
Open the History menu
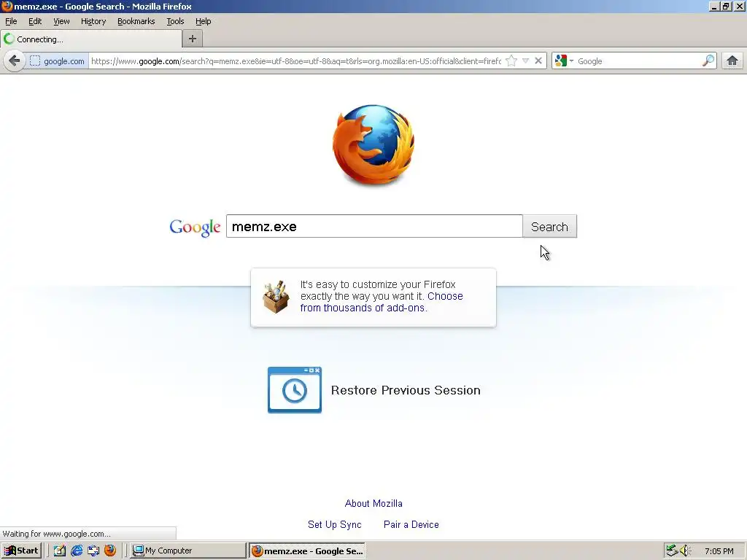point(93,21)
